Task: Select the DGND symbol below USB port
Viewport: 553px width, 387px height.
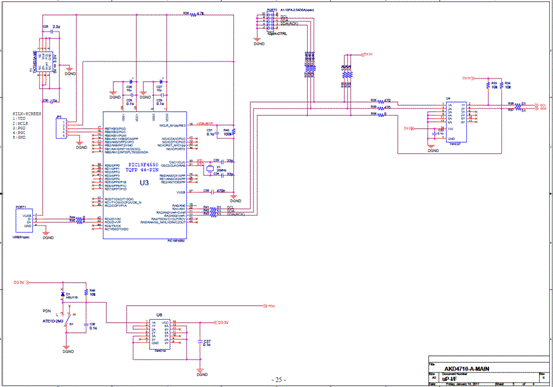Action: click(46, 234)
